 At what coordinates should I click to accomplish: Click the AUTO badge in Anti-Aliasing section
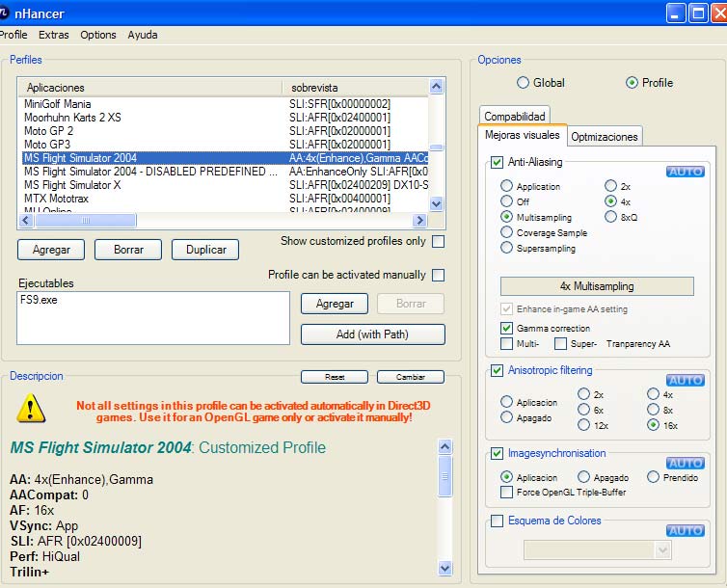coord(685,172)
